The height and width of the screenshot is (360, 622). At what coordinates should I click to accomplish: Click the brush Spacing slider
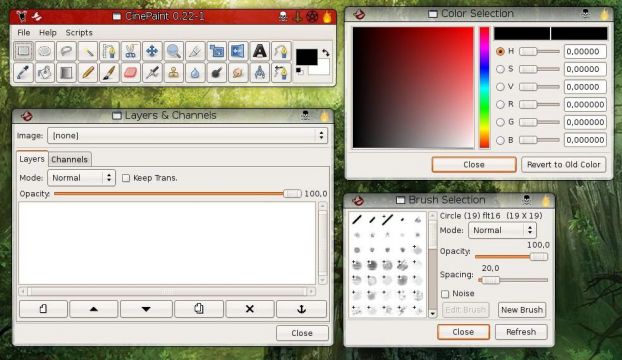[513, 280]
